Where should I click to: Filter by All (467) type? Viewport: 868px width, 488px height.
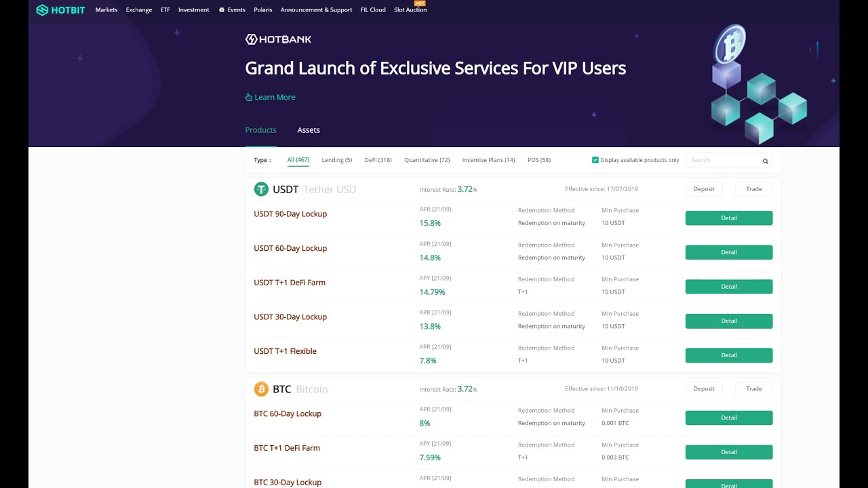tap(298, 160)
